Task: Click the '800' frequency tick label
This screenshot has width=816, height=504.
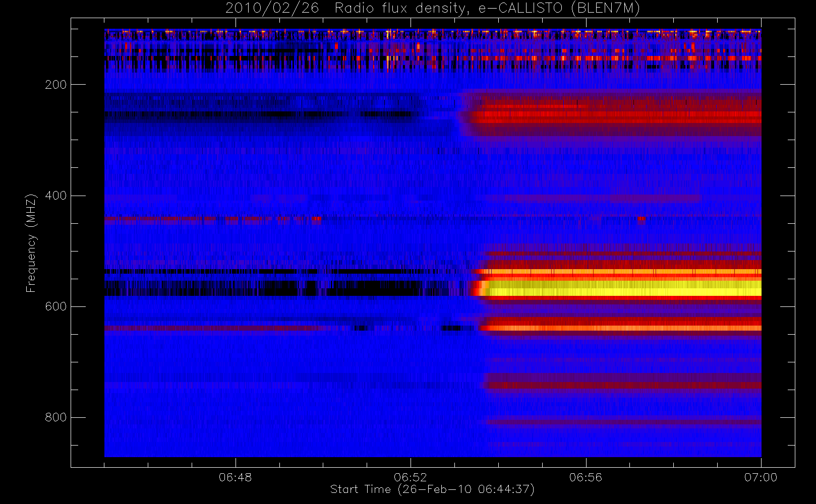Action: [56, 417]
